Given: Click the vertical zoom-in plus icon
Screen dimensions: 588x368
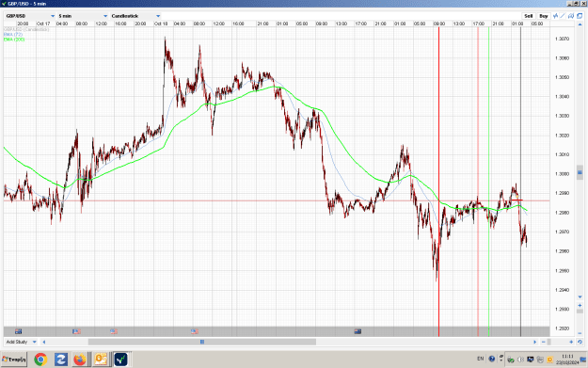Looking at the screenshot, I should click(580, 305).
